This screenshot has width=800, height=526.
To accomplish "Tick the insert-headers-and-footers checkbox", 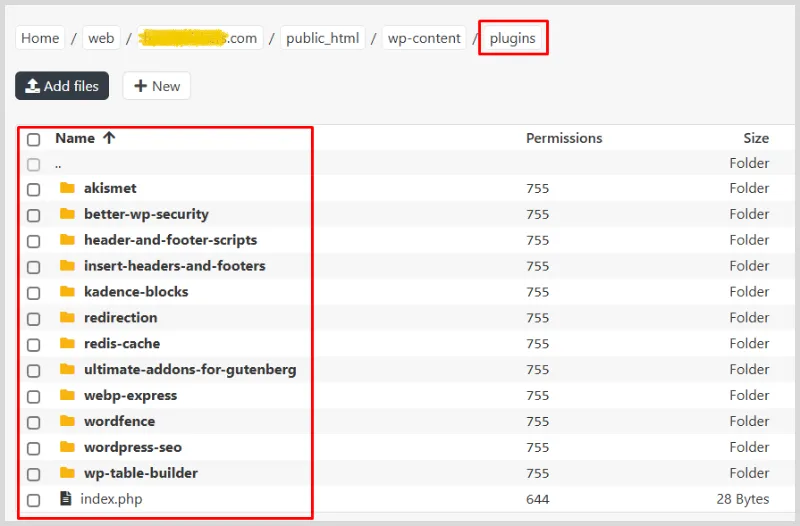I will click(x=34, y=267).
